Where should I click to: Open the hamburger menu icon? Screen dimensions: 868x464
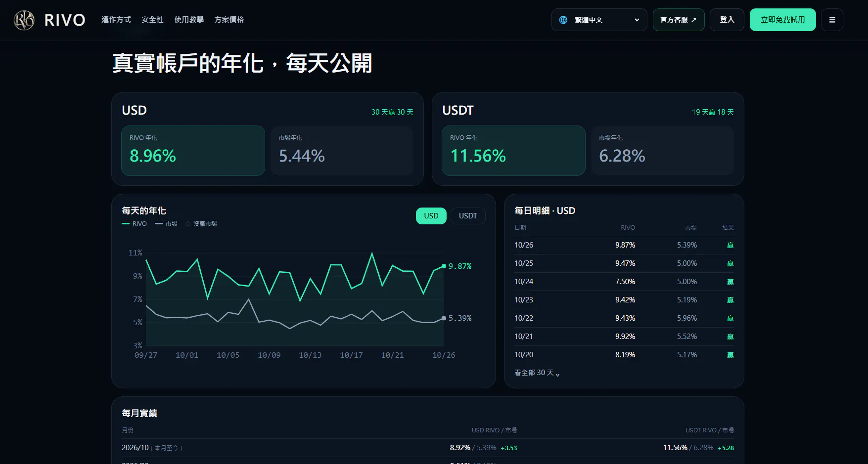pos(832,20)
